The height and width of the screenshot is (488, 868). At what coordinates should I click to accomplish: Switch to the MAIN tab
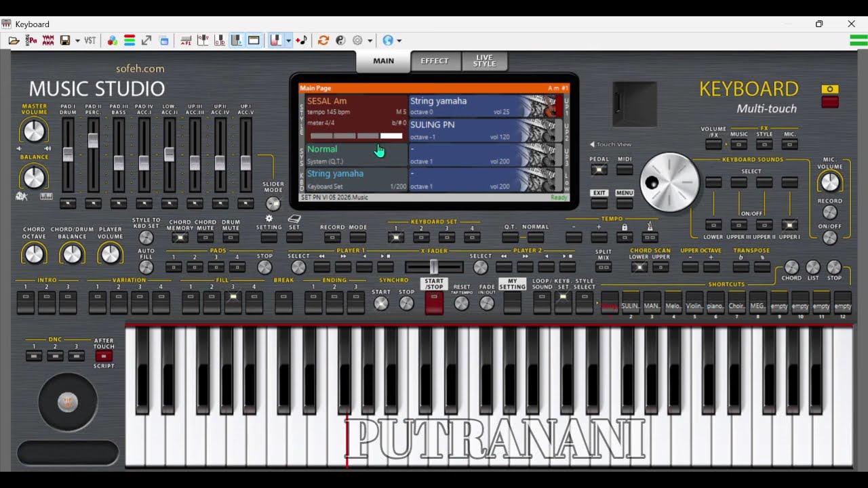pos(383,61)
